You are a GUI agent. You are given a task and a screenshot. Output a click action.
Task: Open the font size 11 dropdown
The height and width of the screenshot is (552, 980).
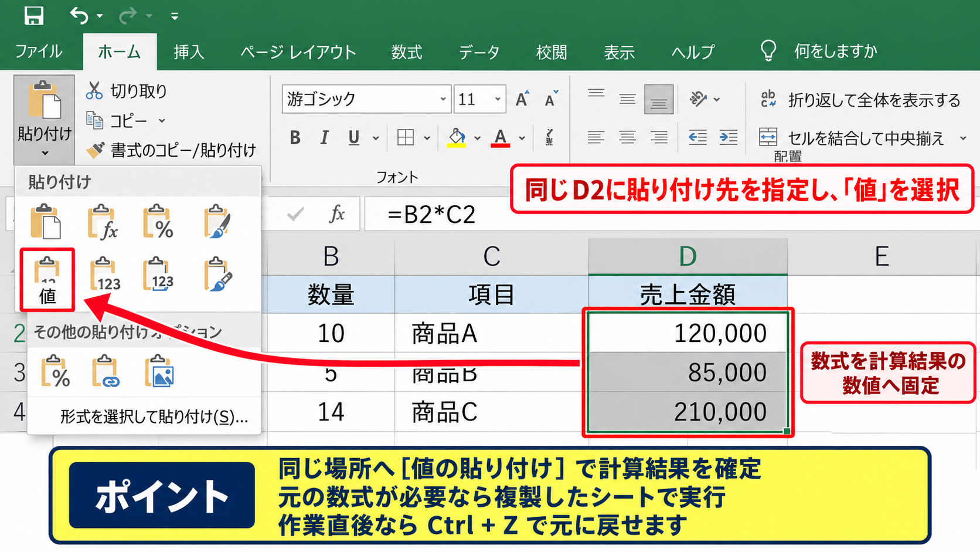pos(498,99)
